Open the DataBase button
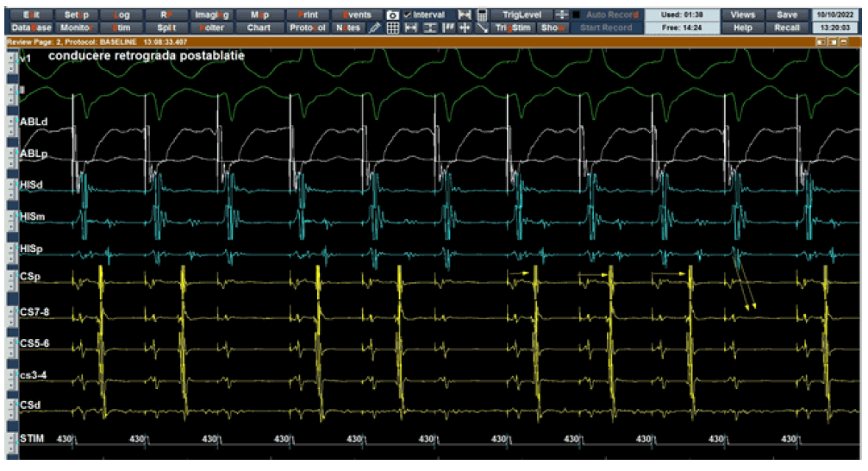 pos(32,28)
